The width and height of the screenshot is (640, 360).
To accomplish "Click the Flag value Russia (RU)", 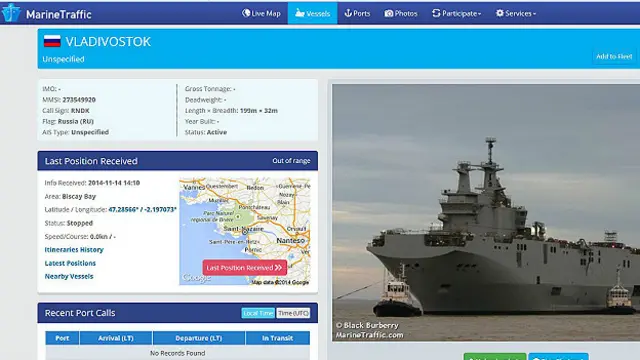I will point(76,121).
